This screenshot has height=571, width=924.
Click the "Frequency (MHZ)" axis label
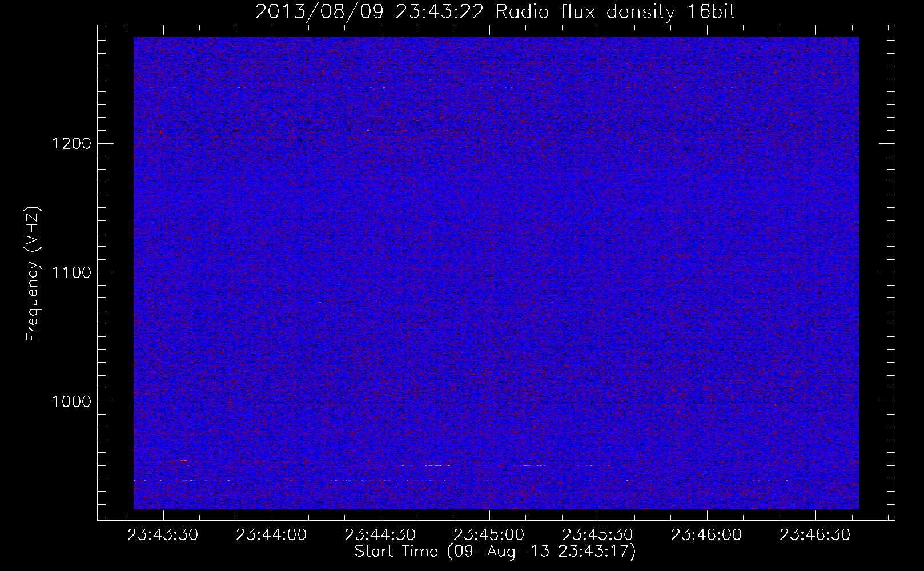[x=33, y=273]
